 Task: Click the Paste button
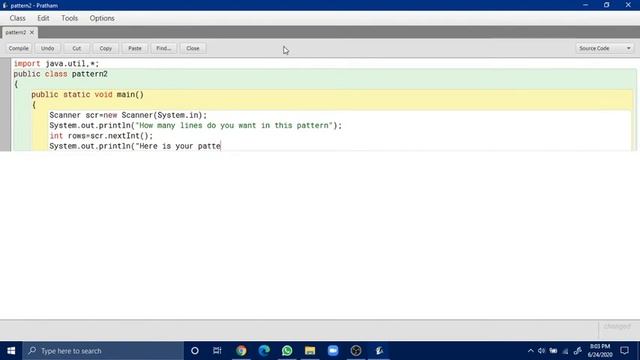135,48
